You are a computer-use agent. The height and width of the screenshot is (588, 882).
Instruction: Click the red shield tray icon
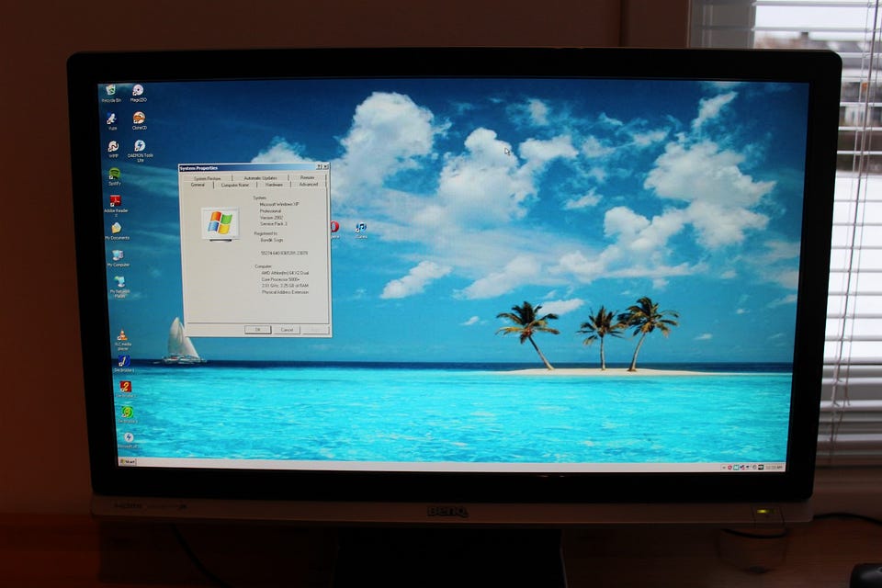tap(729, 467)
